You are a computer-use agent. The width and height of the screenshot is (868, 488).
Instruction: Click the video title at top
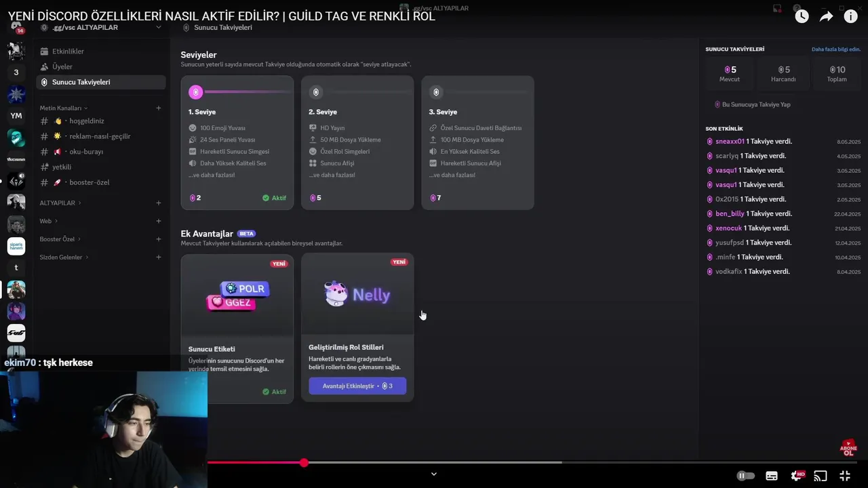[221, 16]
